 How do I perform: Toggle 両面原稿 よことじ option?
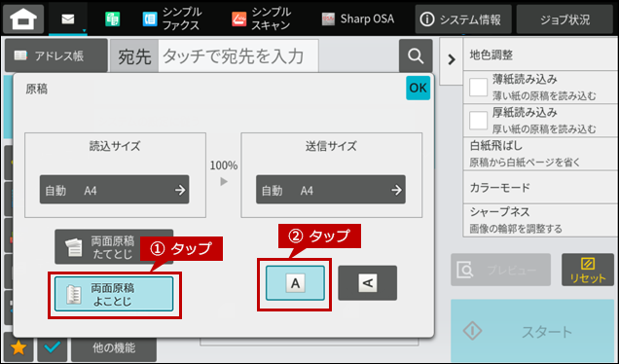(114, 294)
